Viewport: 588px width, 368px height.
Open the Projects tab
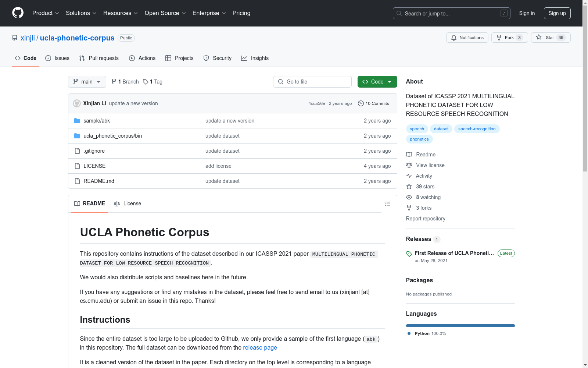click(x=179, y=58)
